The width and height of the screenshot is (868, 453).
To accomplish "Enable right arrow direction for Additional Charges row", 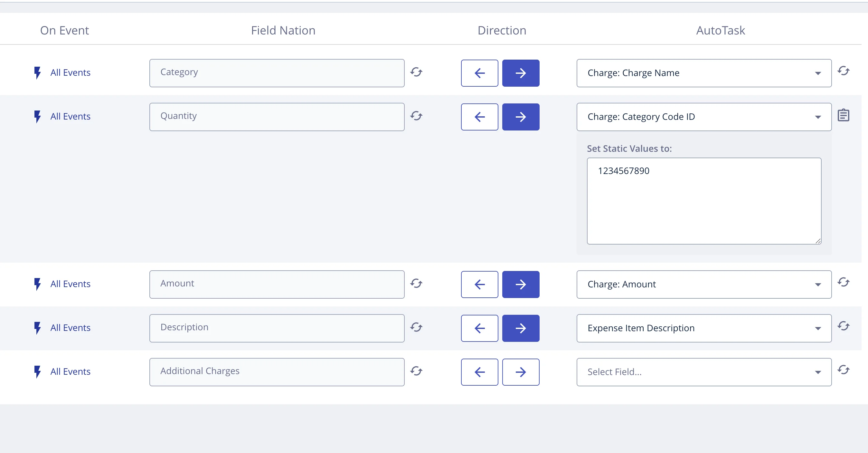I will (521, 372).
